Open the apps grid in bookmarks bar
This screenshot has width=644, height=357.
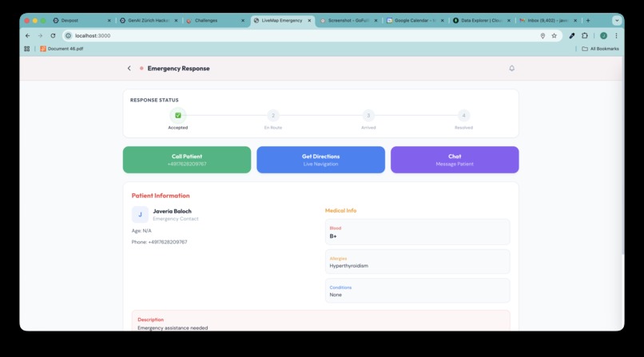(26, 49)
